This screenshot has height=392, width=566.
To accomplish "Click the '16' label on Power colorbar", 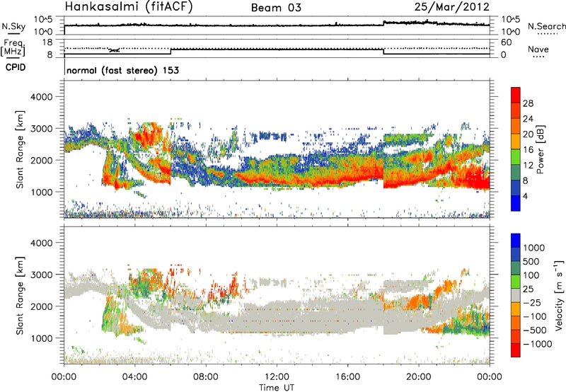I will tap(528, 150).
